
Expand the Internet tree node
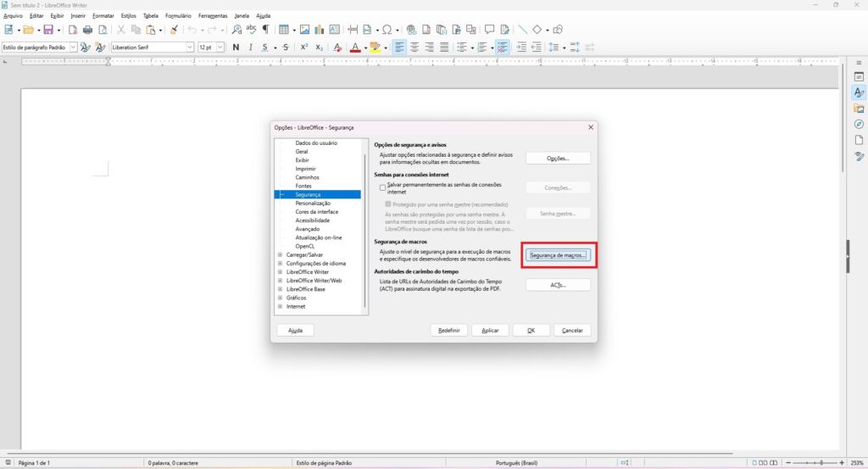click(280, 306)
